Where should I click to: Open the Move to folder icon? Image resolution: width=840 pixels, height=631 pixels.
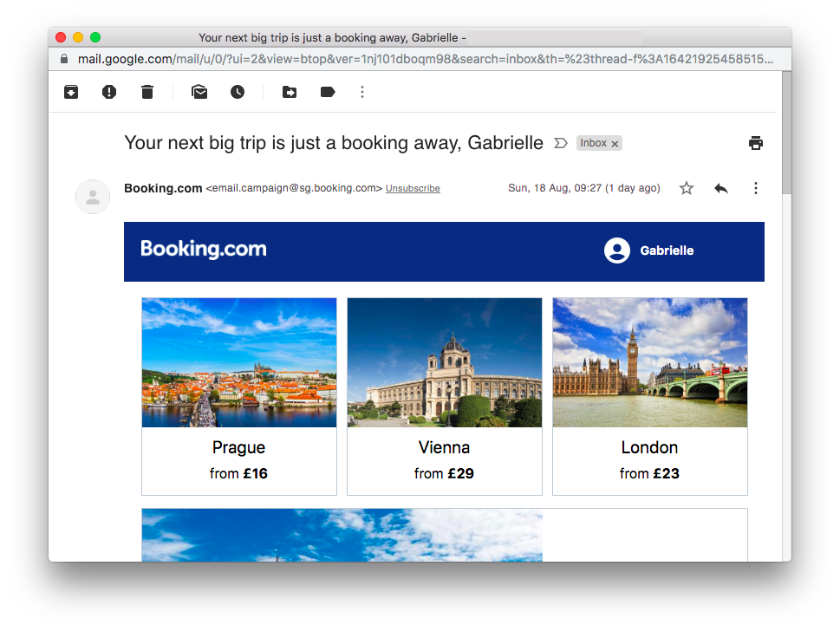pos(290,92)
